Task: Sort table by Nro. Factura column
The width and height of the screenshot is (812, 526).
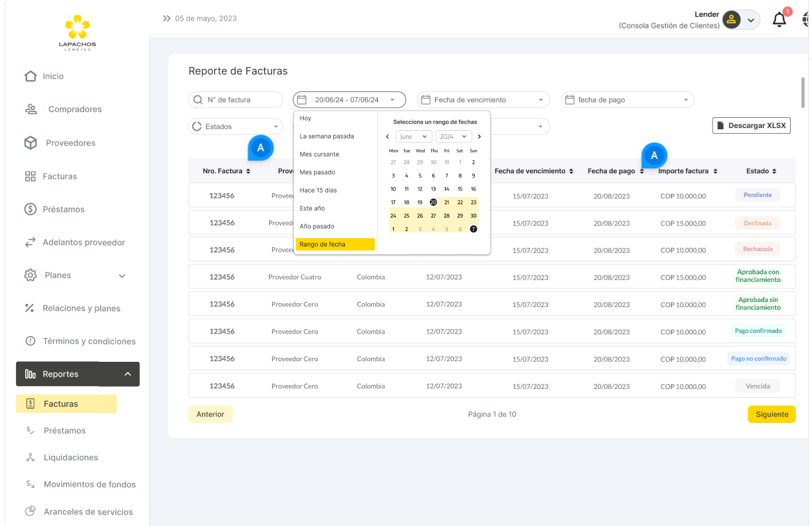Action: 248,171
